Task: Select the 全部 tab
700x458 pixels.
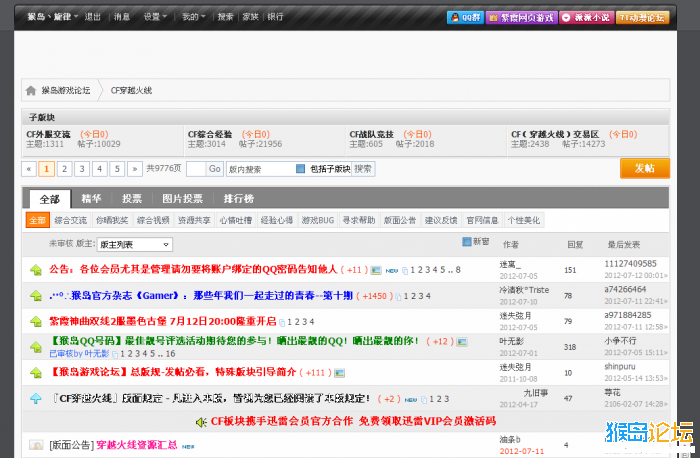Action: (x=50, y=199)
